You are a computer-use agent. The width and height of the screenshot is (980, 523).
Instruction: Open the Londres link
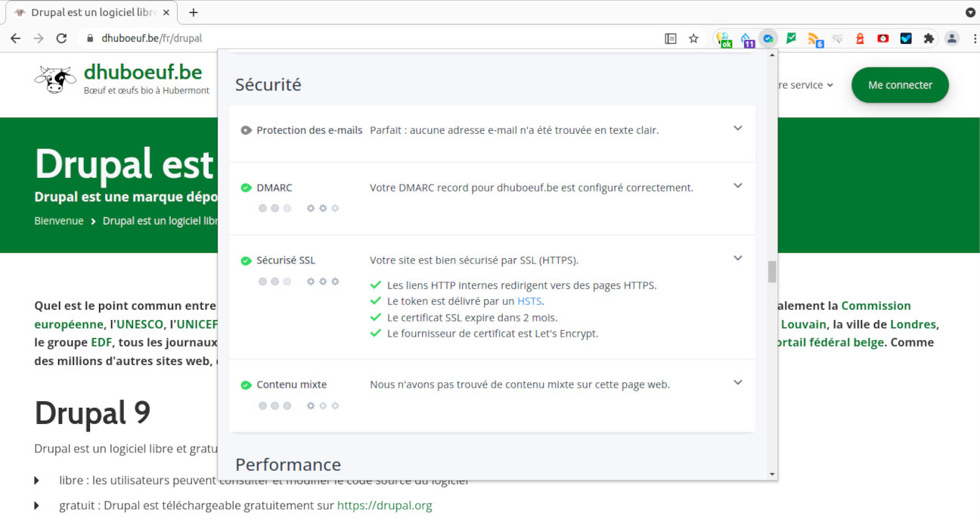[x=913, y=324]
